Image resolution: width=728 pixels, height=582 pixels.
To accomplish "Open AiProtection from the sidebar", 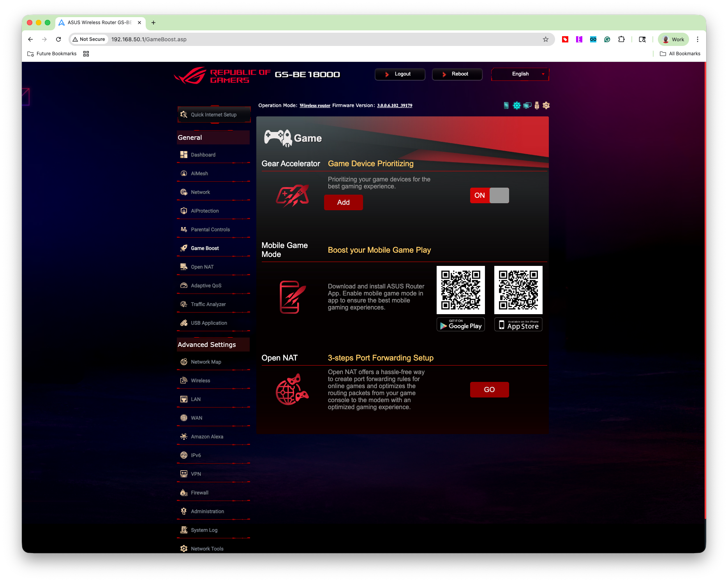I will click(183, 211).
